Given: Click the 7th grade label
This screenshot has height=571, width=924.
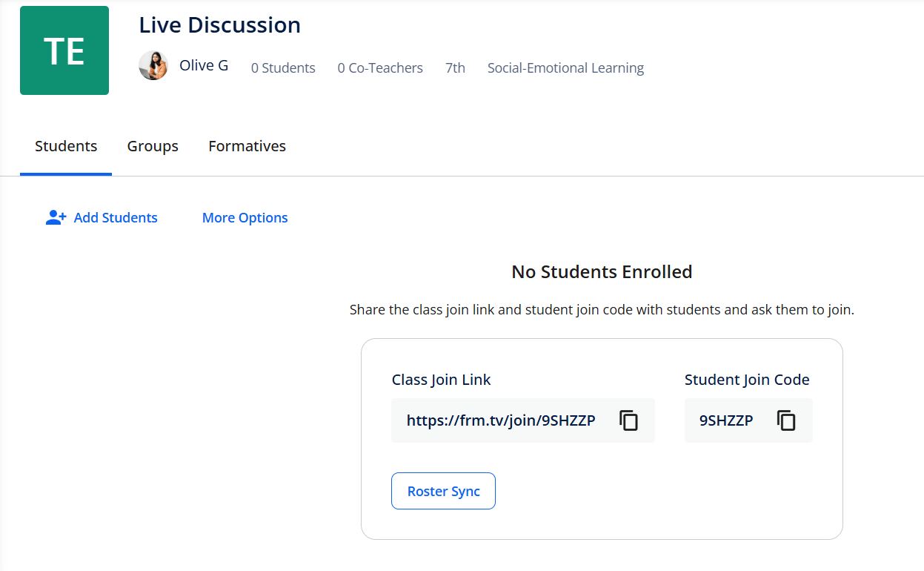Looking at the screenshot, I should [455, 68].
